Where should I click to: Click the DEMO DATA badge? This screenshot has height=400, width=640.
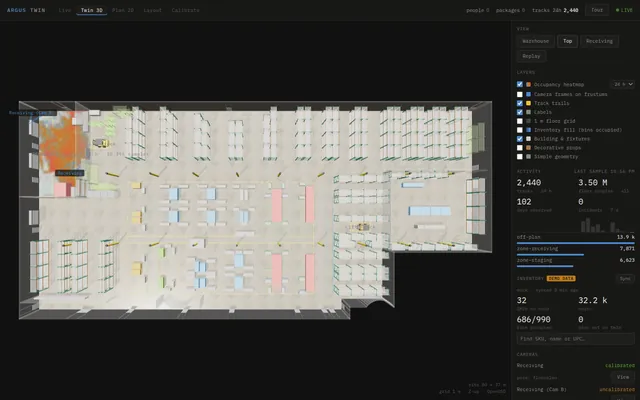pos(561,278)
